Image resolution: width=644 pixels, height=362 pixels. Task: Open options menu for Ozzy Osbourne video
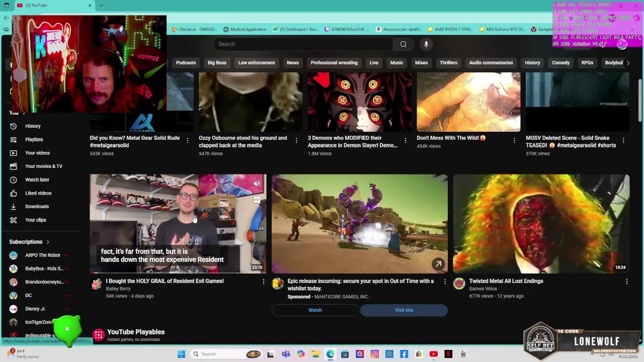pyautogui.click(x=296, y=141)
